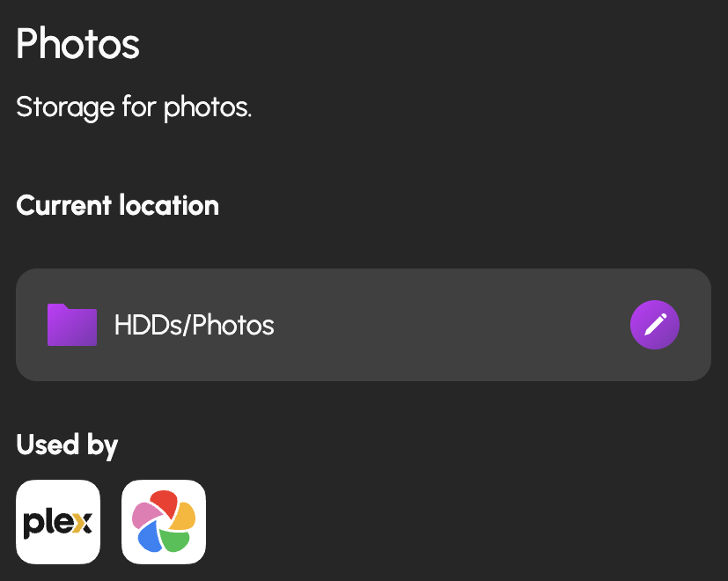
Task: Click the purple folder icon
Action: pyautogui.click(x=71, y=325)
